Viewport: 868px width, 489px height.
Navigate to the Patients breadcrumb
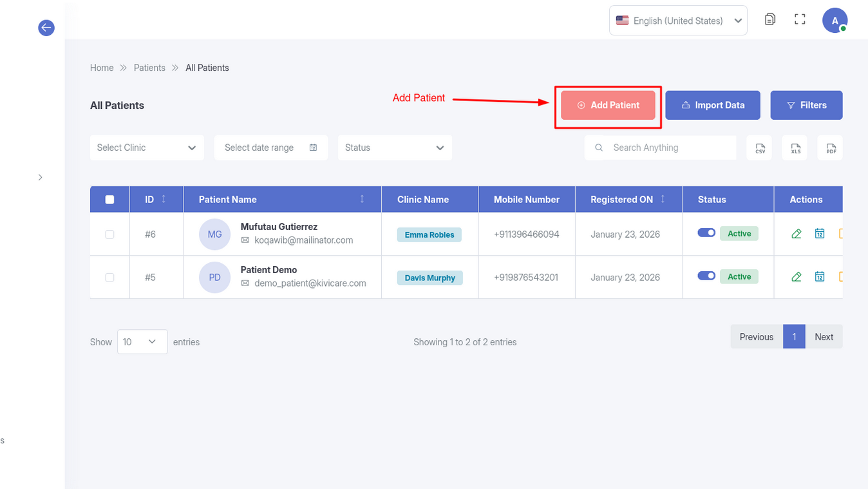[x=149, y=68]
